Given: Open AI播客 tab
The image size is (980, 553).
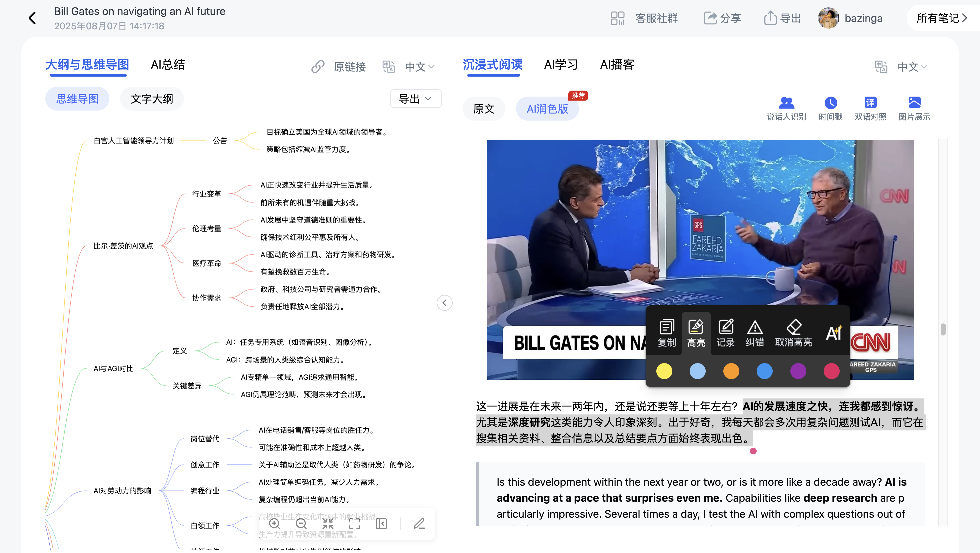Looking at the screenshot, I should [x=617, y=65].
